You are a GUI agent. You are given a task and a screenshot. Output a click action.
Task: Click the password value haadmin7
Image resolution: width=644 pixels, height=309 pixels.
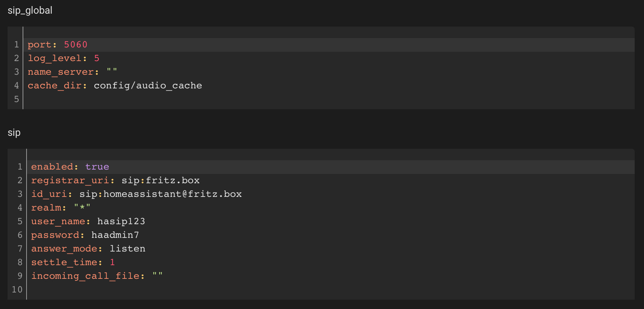click(x=115, y=235)
